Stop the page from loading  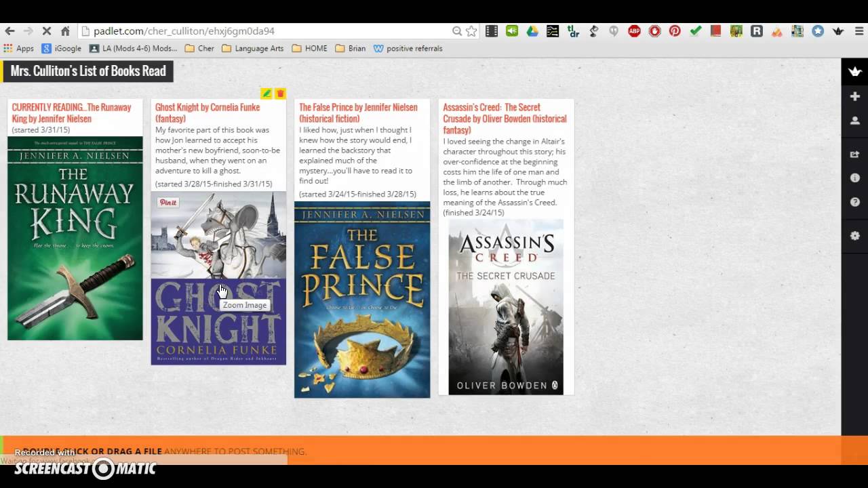tap(47, 31)
